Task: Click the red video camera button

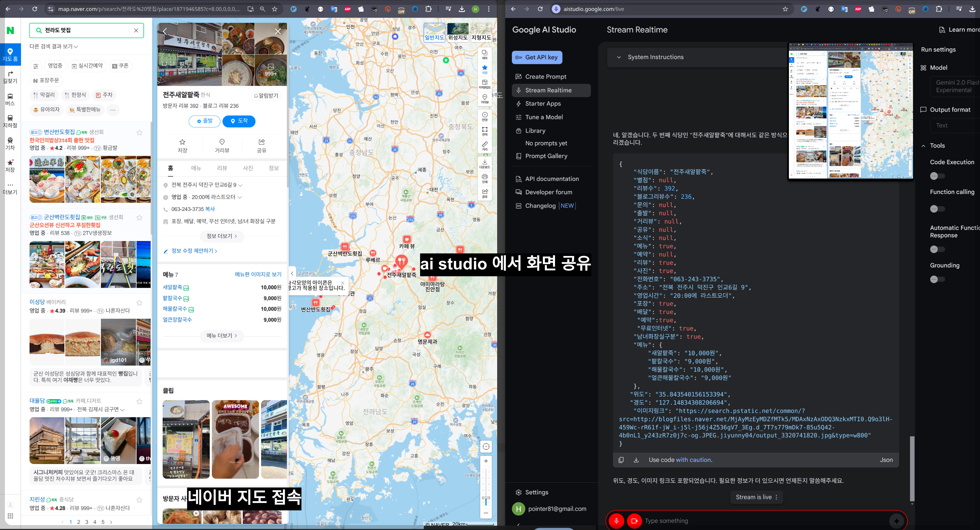Action: click(634, 521)
